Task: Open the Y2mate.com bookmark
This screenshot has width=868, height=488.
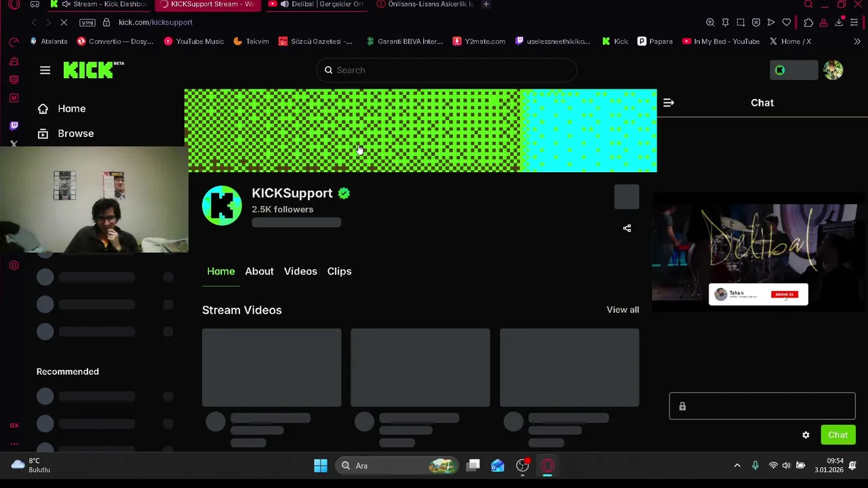Action: click(x=479, y=41)
